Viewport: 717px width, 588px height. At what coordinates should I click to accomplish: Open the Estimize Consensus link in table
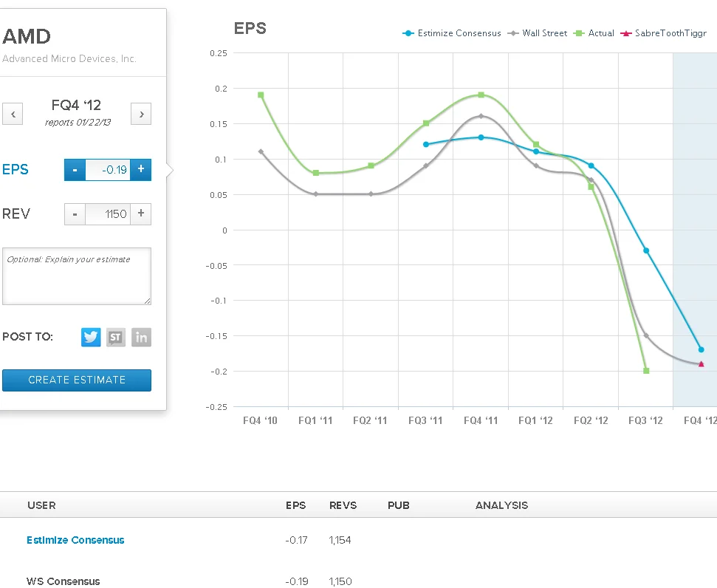click(x=75, y=541)
